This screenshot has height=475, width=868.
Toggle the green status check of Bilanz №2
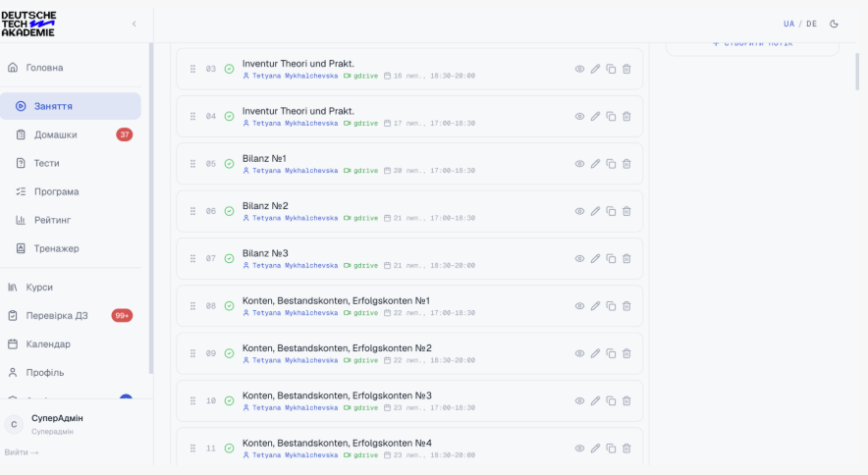pyautogui.click(x=229, y=211)
